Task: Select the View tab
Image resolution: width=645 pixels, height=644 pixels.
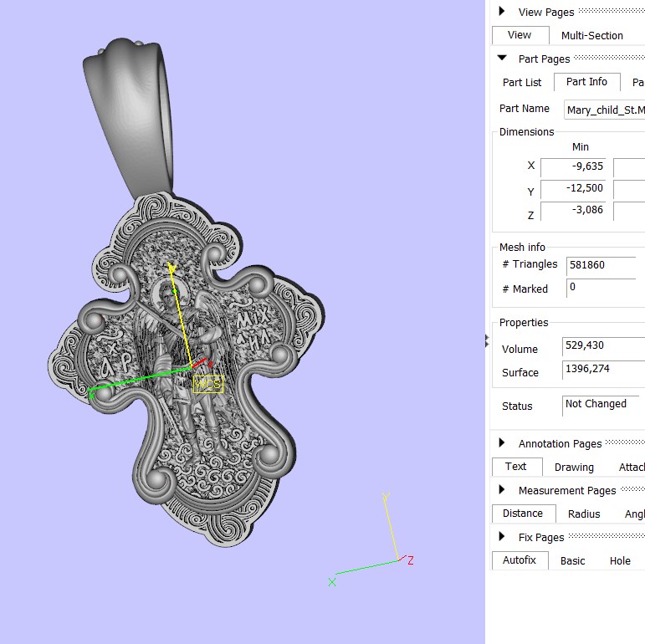Action: 520,35
